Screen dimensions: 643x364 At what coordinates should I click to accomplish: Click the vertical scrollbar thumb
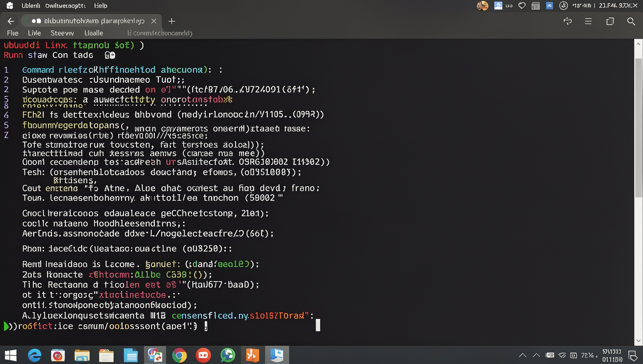(639, 128)
